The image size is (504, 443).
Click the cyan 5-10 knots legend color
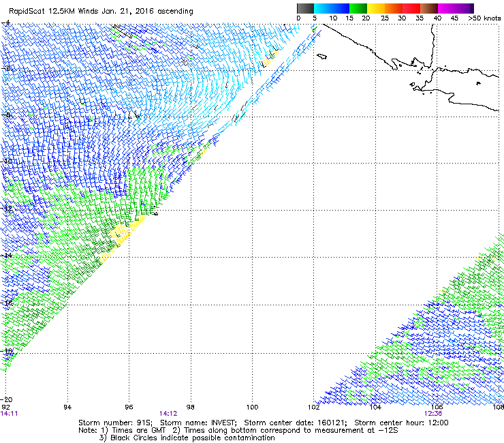[x=323, y=8]
